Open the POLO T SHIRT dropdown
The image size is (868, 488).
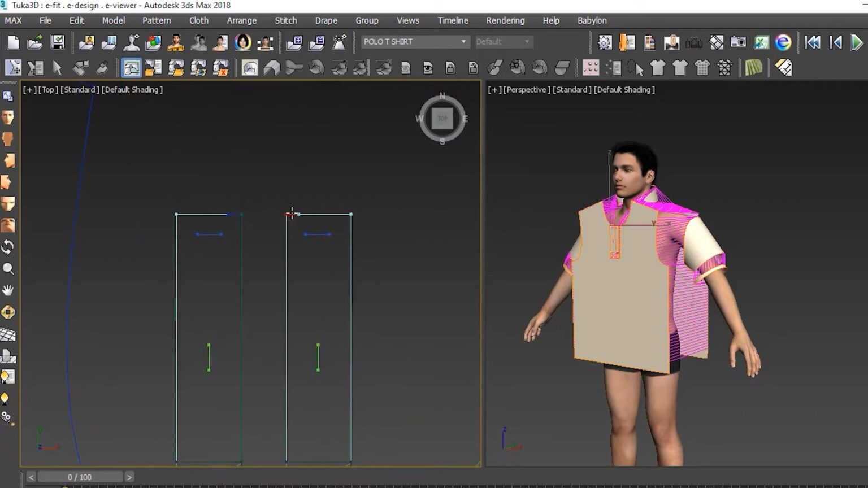coord(463,42)
